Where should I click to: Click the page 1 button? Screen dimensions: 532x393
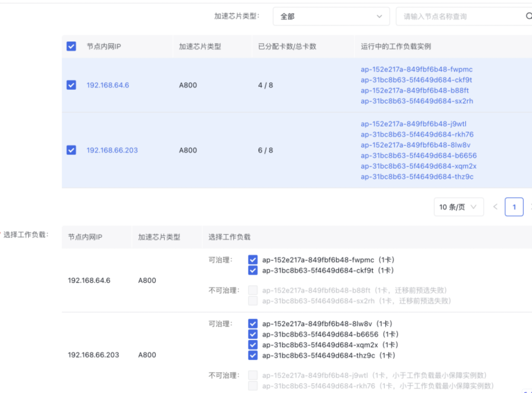pos(514,207)
